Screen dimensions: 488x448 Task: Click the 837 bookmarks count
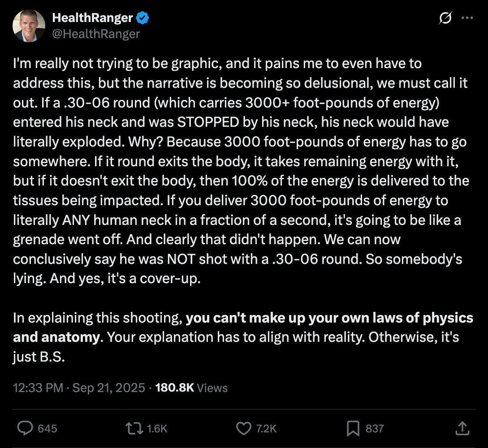(375, 429)
